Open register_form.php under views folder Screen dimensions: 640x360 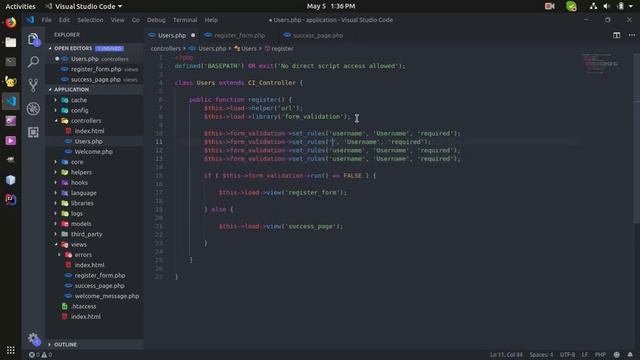point(100,276)
